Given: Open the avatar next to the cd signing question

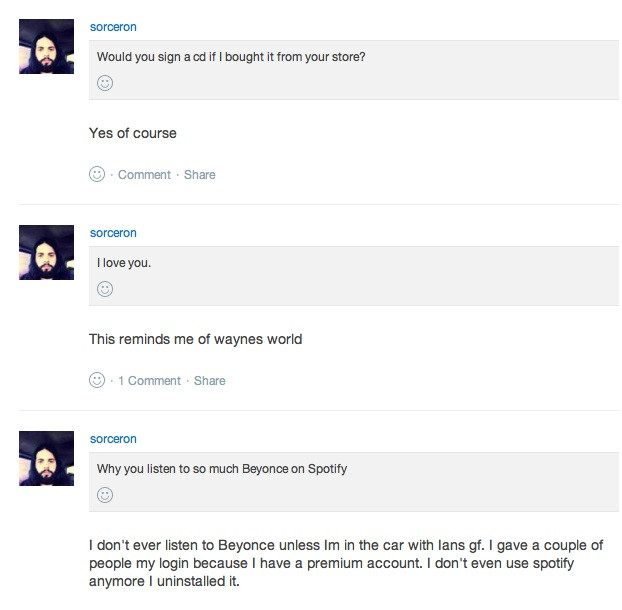Looking at the screenshot, I should [46, 46].
